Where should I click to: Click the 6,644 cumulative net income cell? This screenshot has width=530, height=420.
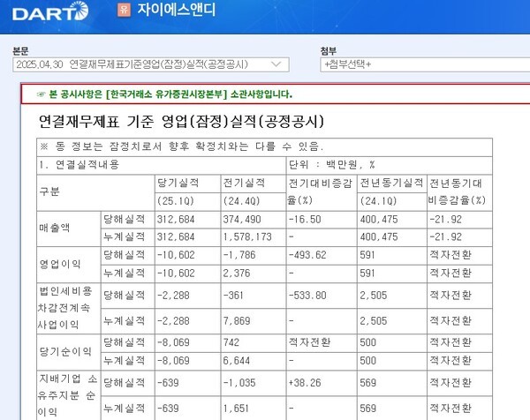pos(254,361)
